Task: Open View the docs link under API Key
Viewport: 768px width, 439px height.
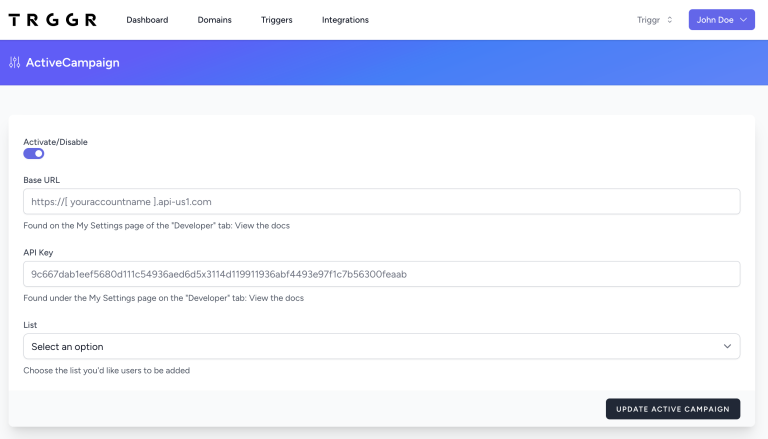Action: coord(276,298)
